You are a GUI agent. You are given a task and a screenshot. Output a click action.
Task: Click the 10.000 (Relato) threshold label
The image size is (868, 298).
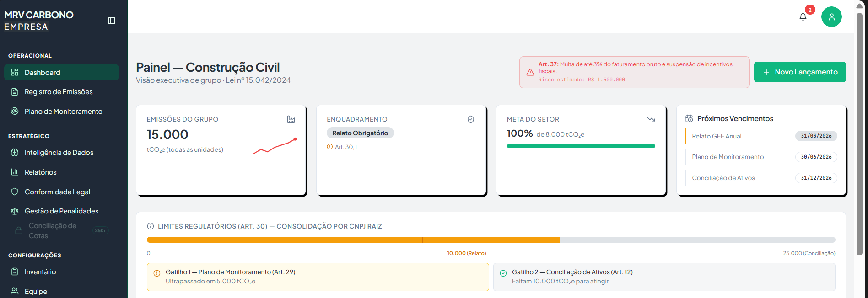[x=466, y=253]
